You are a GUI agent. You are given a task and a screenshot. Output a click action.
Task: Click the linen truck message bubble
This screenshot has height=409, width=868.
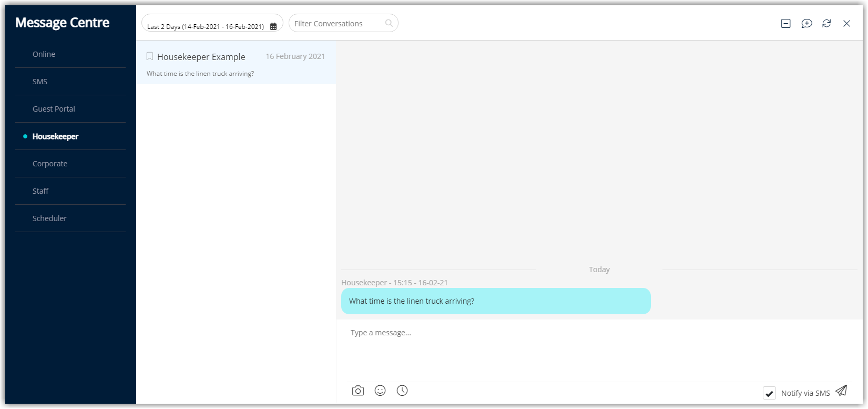pos(496,301)
